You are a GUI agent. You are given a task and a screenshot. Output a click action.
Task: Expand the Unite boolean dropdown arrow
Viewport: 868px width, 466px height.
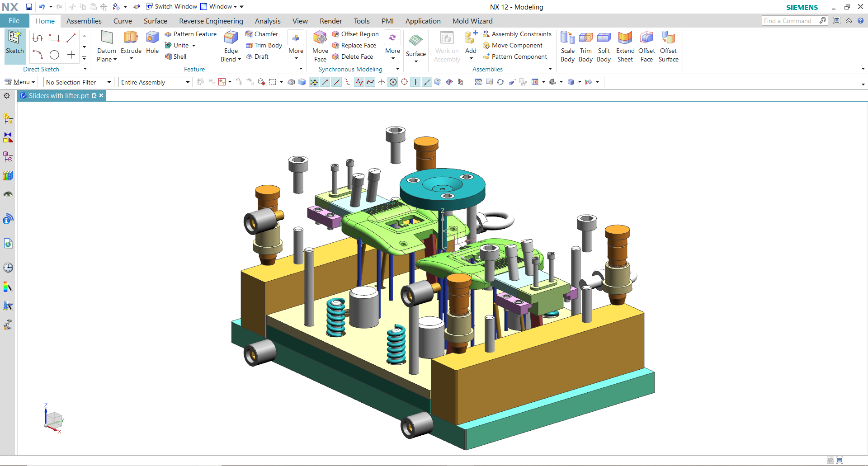pos(193,45)
